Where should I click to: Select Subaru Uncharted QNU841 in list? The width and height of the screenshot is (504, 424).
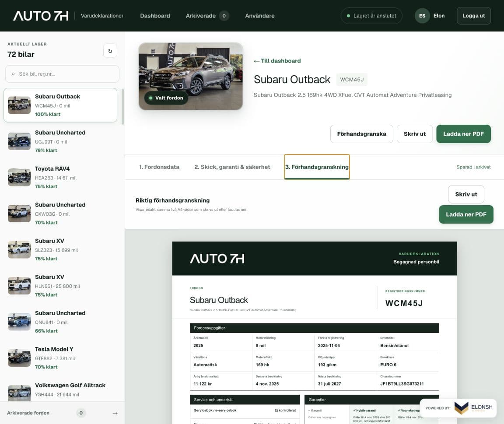(x=60, y=322)
